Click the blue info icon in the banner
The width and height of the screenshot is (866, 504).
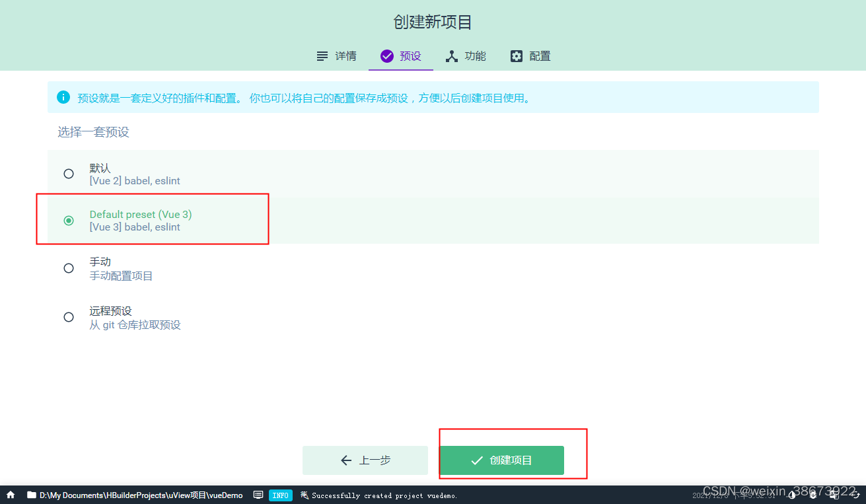coord(63,97)
